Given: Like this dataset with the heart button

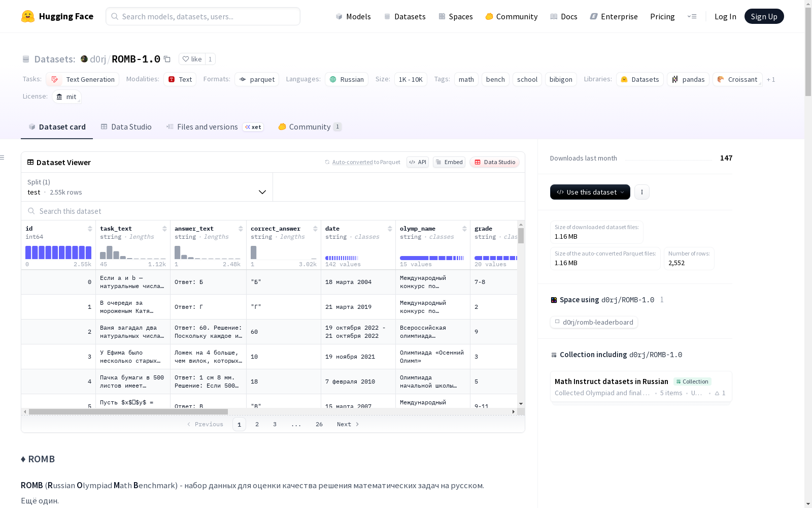Looking at the screenshot, I should (192, 59).
